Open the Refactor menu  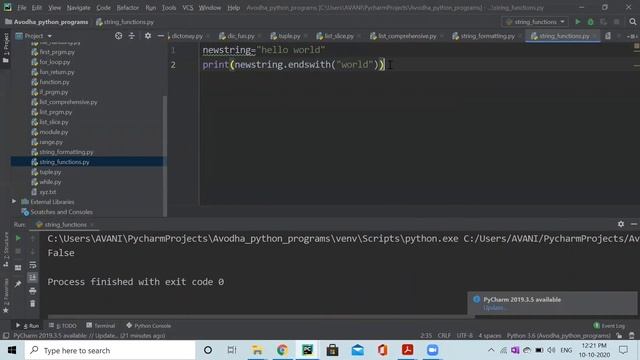[x=127, y=8]
